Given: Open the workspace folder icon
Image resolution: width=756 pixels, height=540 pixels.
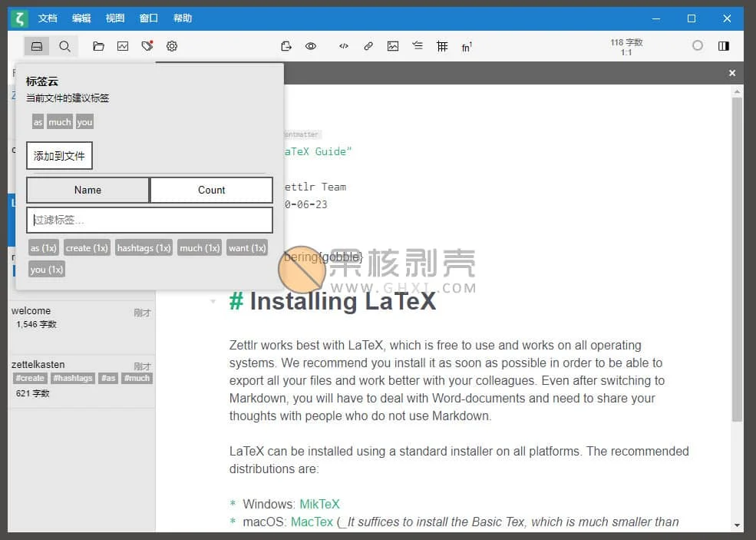Looking at the screenshot, I should 98,46.
